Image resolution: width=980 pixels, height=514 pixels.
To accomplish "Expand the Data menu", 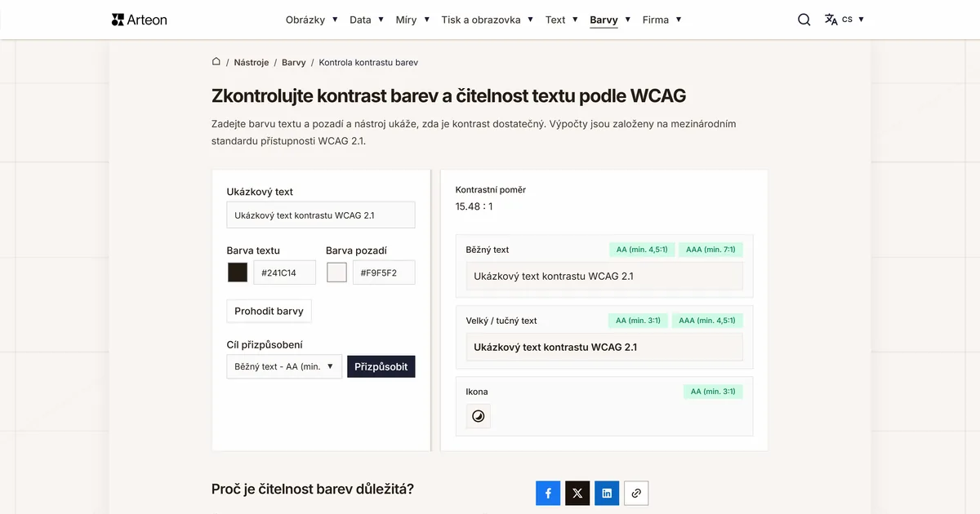I will (x=367, y=20).
